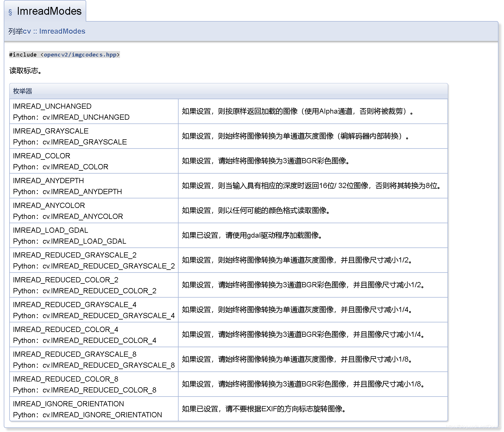Select Python cv.IMREAD_REDUCED_COLOR_2 text

[85, 291]
